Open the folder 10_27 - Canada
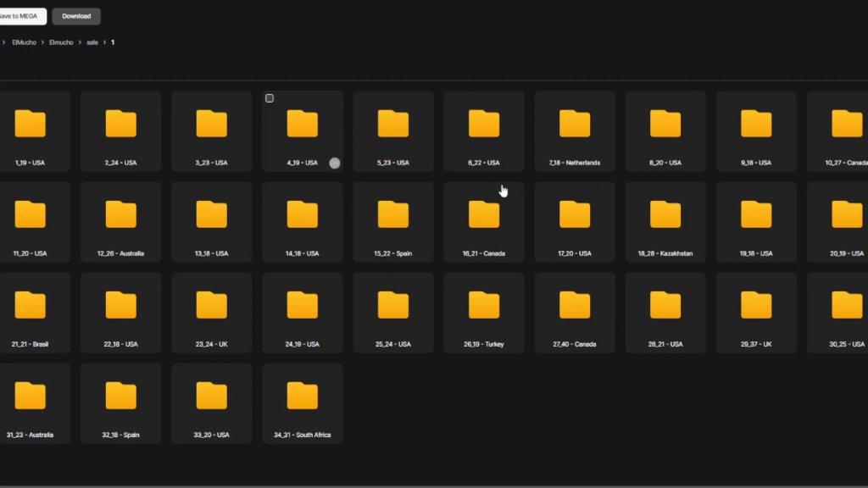The image size is (868, 488). 837,131
